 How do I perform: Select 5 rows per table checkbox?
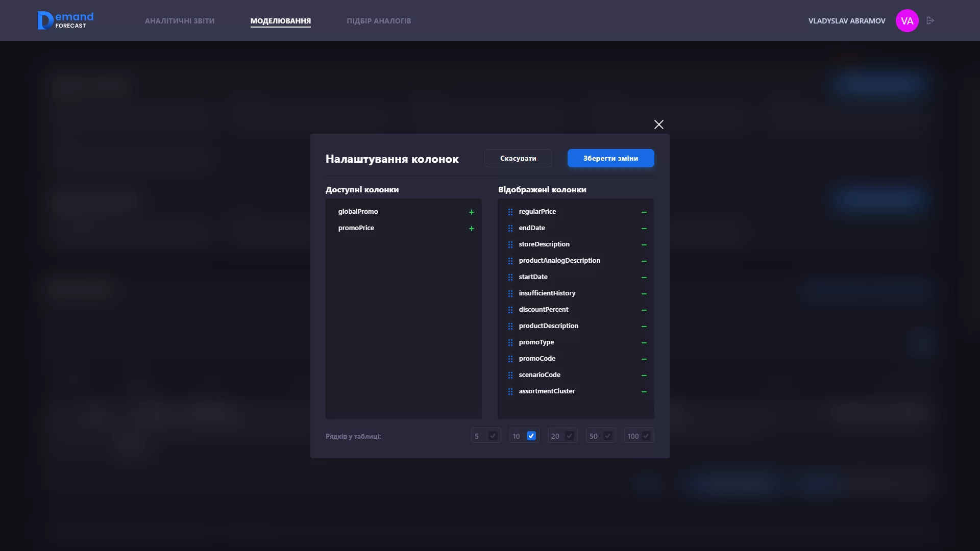pos(493,436)
